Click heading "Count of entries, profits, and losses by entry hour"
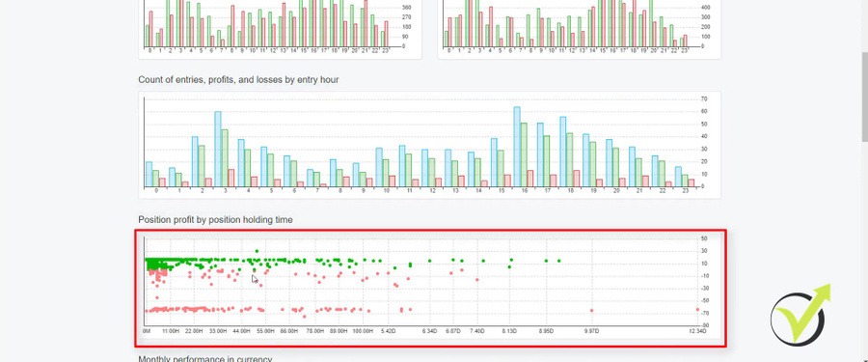 tap(238, 80)
